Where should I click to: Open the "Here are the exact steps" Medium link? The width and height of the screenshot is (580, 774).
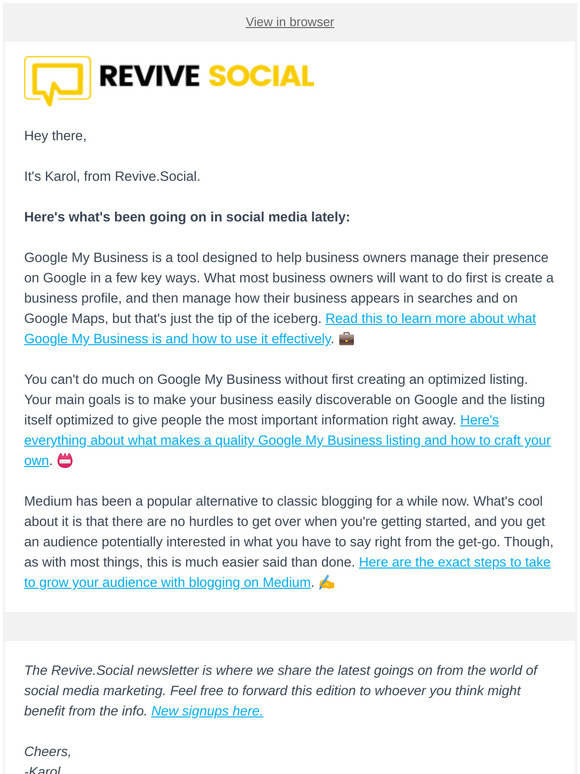click(287, 572)
